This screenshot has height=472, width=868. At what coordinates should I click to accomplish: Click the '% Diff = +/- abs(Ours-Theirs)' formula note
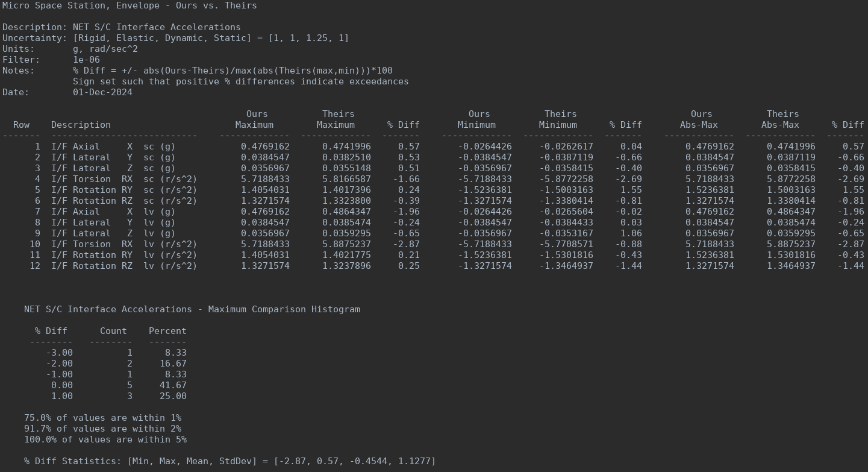click(x=233, y=71)
